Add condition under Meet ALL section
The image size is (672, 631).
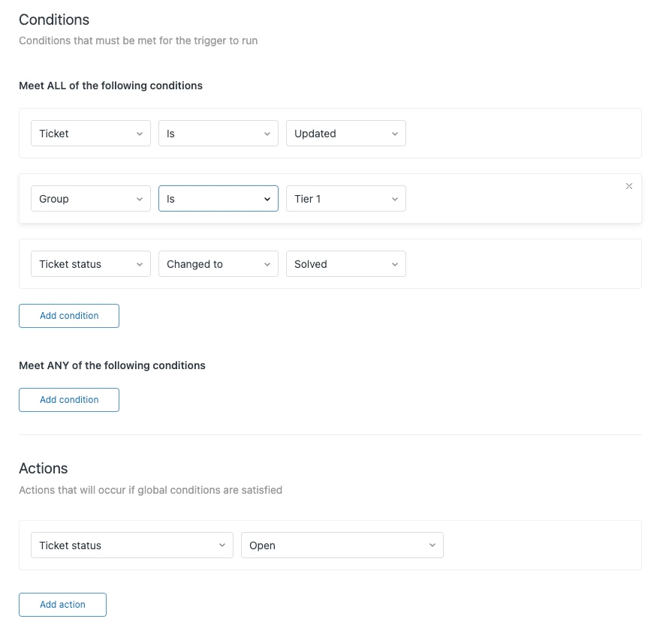pos(69,316)
